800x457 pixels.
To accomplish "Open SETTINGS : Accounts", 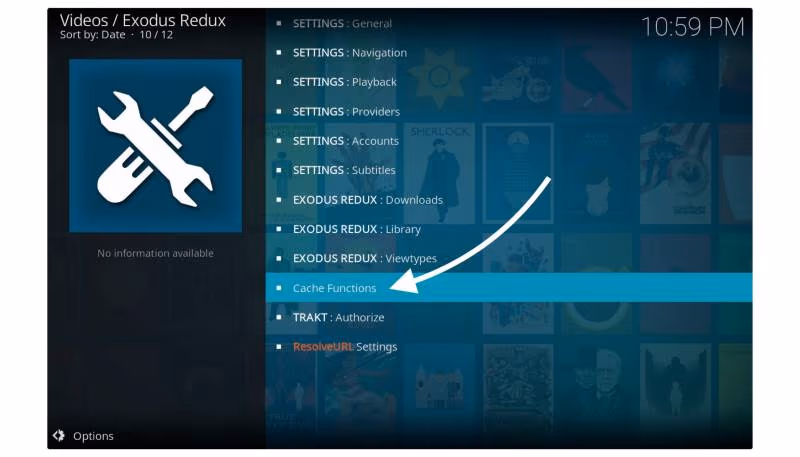I will pyautogui.click(x=509, y=141).
